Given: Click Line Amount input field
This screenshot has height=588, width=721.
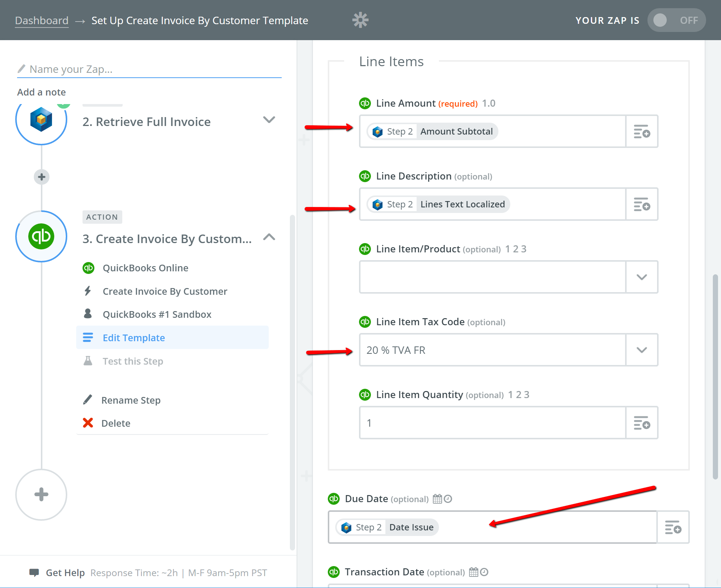Looking at the screenshot, I should (x=492, y=131).
